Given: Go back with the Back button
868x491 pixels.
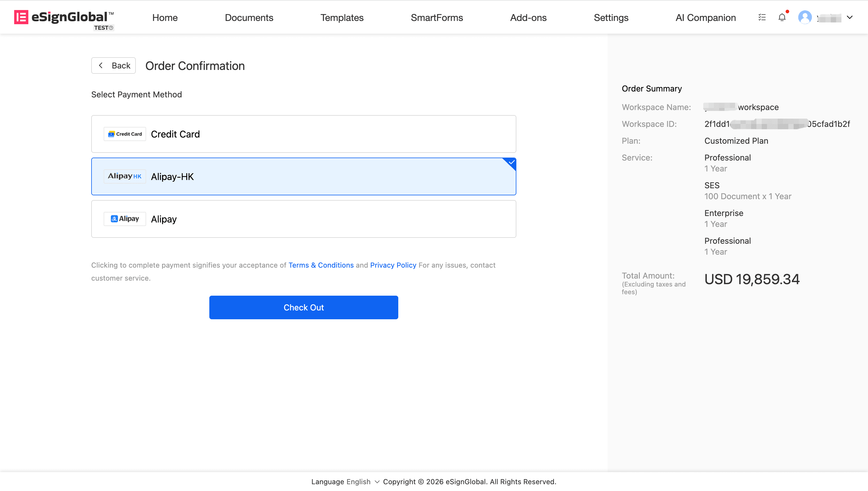Looking at the screenshot, I should pyautogui.click(x=113, y=66).
